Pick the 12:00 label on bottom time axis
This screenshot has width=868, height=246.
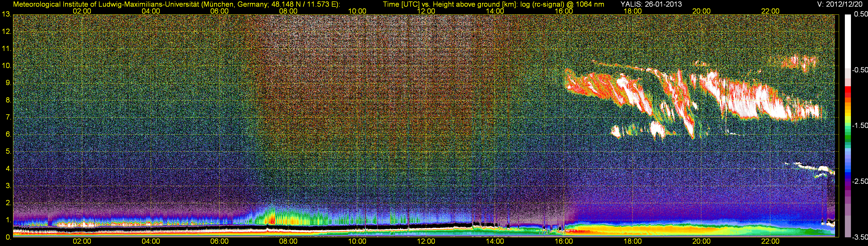(x=426, y=241)
